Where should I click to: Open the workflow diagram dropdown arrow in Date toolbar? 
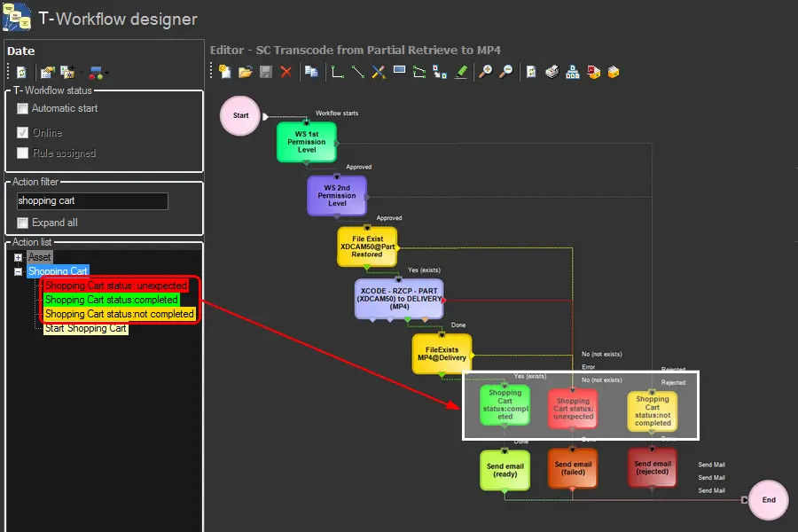point(106,73)
